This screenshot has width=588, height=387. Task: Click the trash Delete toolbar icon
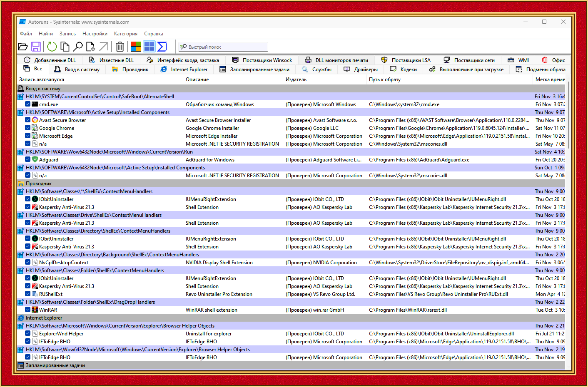point(120,47)
